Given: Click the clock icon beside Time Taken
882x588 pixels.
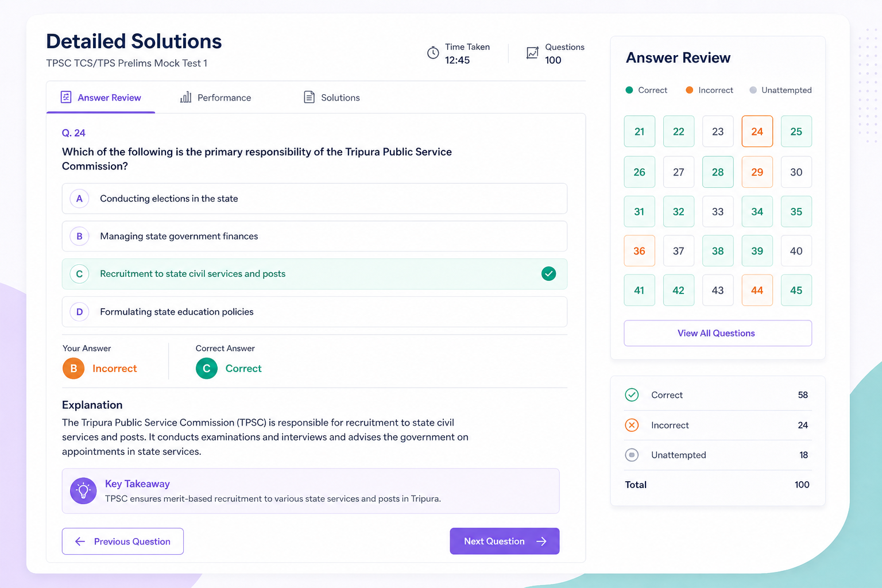Looking at the screenshot, I should coord(433,53).
